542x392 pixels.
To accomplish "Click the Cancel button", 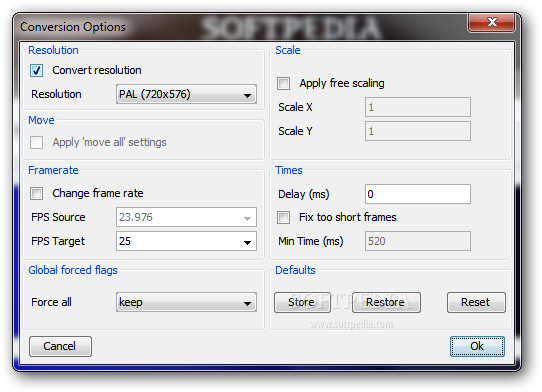I will (60, 346).
